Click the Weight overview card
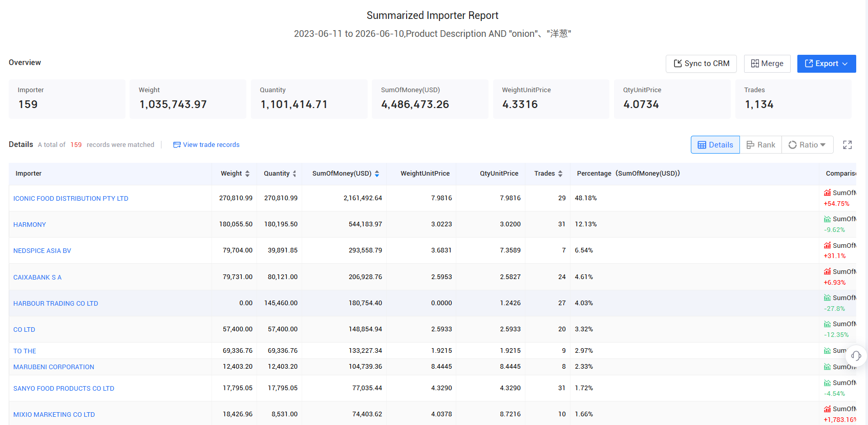 click(188, 99)
